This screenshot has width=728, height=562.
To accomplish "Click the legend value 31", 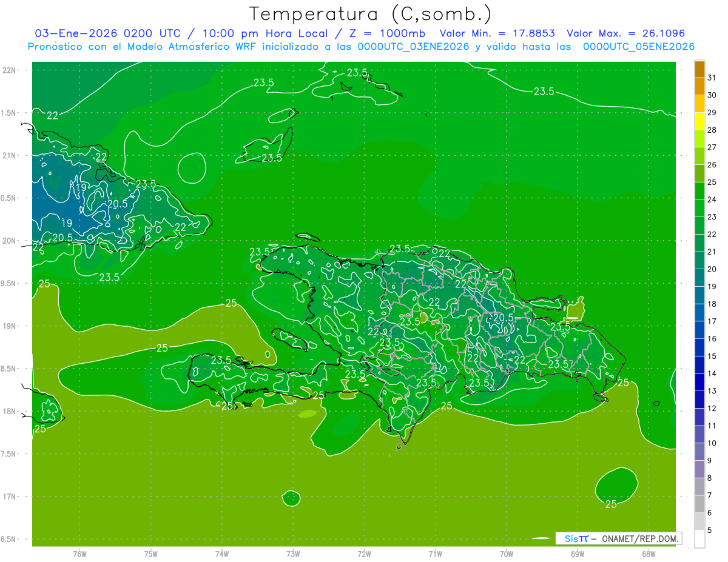I will [x=712, y=78].
